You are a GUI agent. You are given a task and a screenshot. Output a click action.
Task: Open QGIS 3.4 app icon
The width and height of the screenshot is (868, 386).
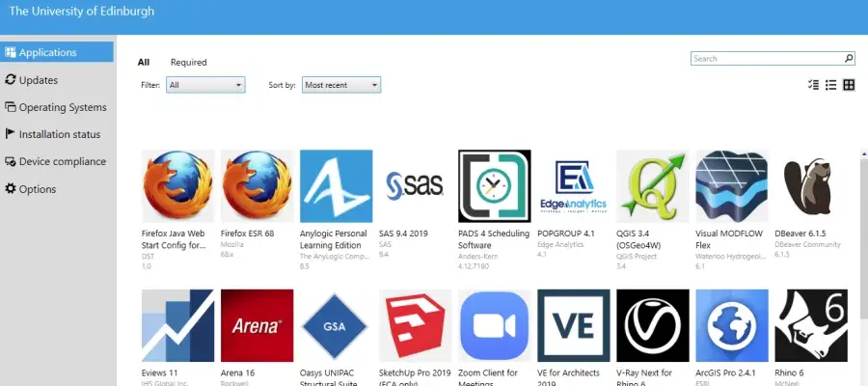point(653,186)
